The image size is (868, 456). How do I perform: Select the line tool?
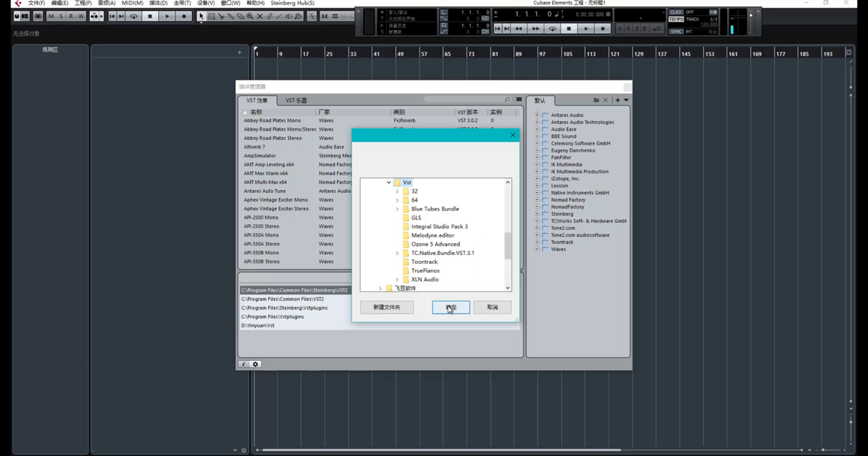point(279,16)
